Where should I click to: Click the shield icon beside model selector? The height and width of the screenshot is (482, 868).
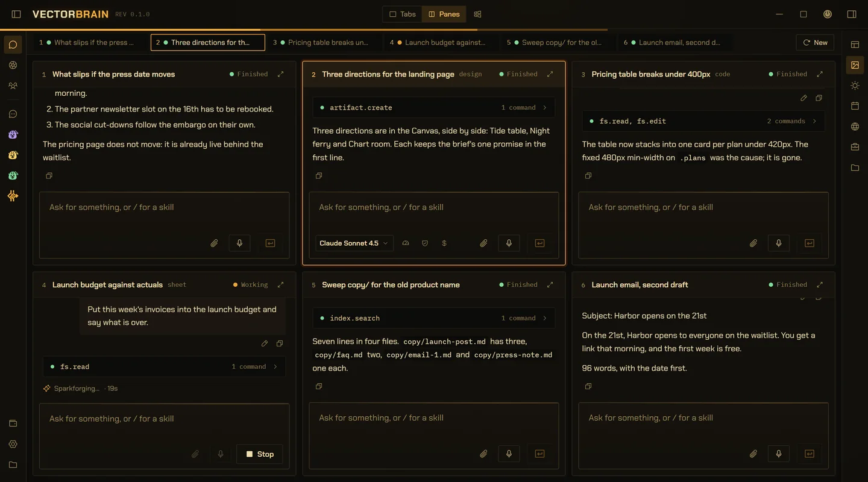(425, 243)
